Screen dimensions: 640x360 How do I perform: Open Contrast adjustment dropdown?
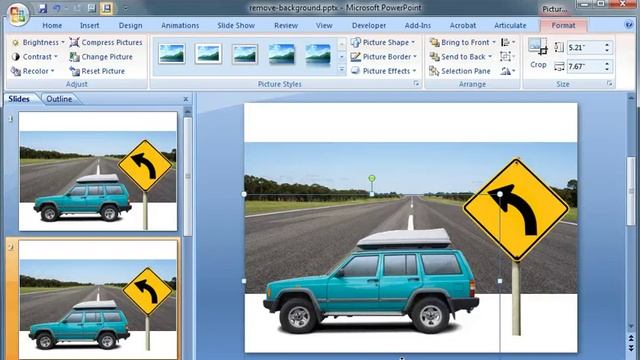35,57
